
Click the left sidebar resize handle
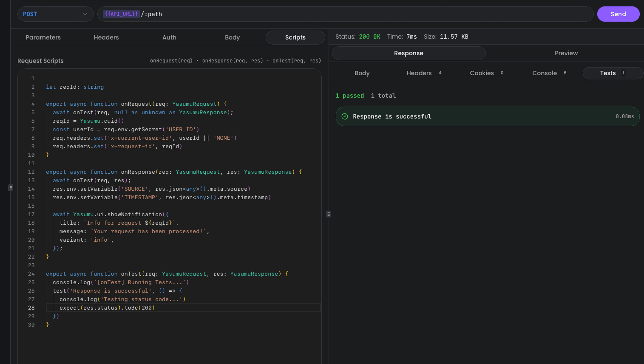pos(11,187)
